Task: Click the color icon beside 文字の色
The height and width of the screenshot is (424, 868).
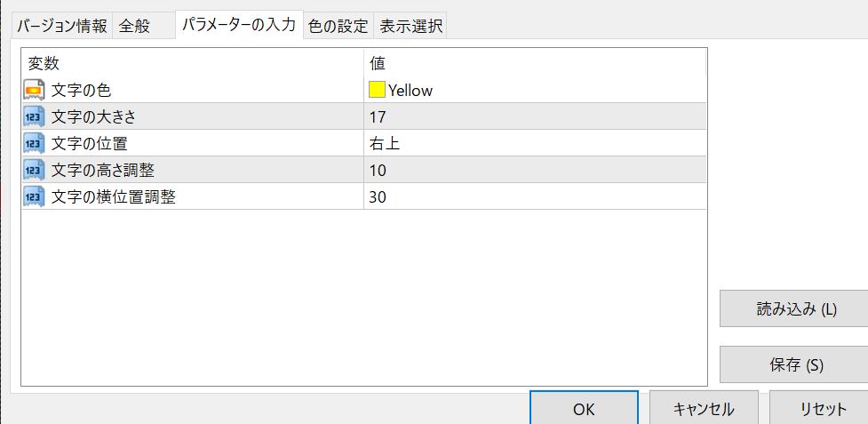Action: [34, 90]
